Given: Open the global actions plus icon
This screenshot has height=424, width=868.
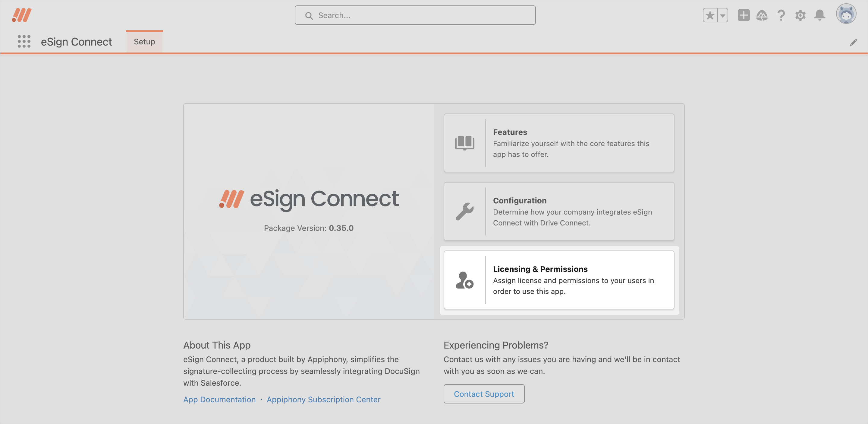Looking at the screenshot, I should click(x=743, y=15).
